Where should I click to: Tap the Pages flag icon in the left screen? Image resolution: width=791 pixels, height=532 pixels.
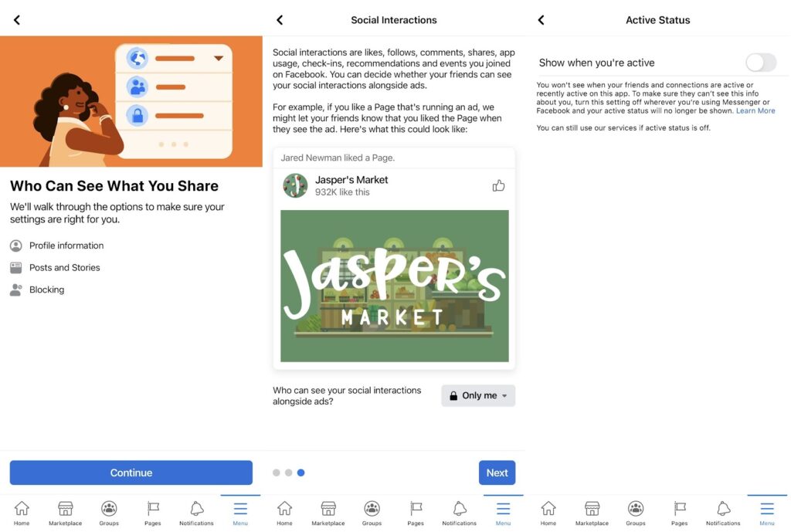153,512
